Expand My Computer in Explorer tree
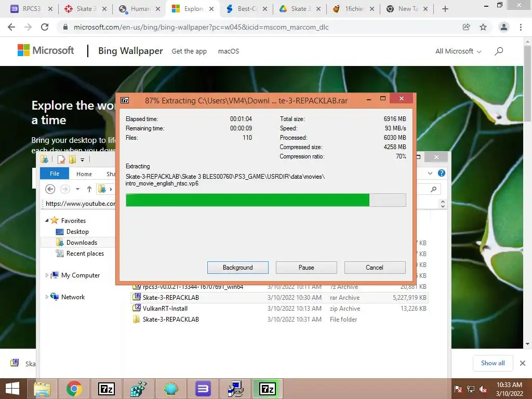The image size is (532, 399). point(47,275)
